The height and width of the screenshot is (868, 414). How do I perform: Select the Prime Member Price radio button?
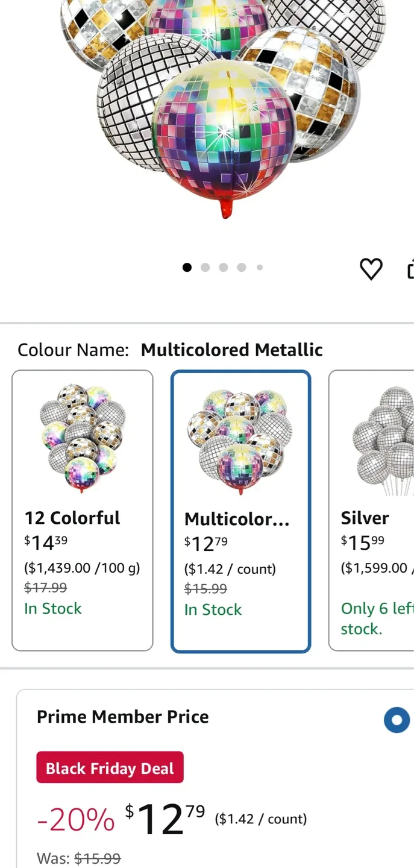click(x=397, y=720)
